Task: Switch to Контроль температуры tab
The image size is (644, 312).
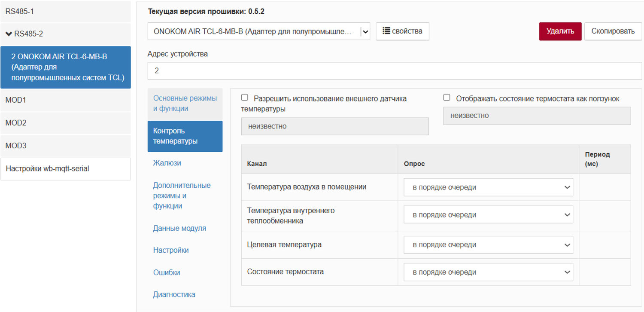Action: tap(185, 136)
